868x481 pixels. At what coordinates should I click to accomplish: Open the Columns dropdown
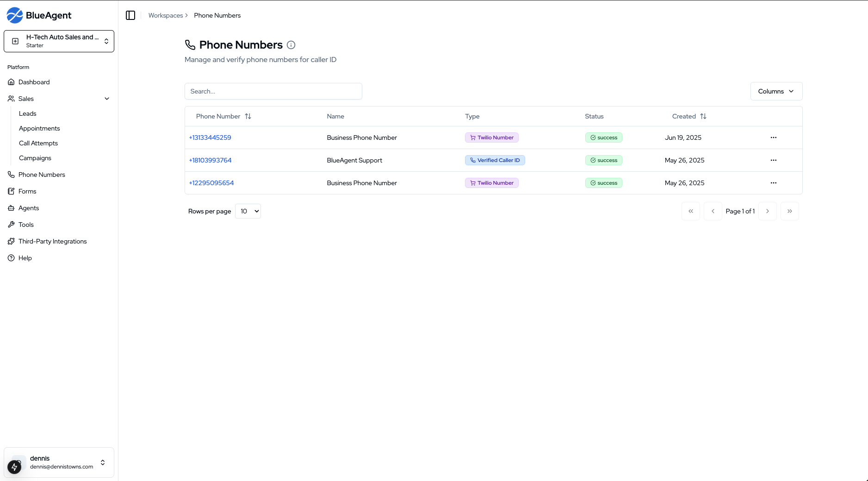click(776, 91)
